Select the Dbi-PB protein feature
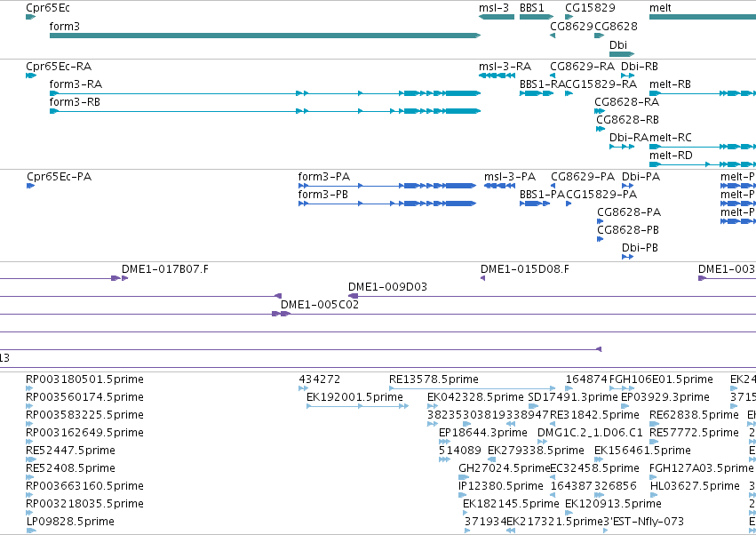Image resolution: width=756 pixels, height=535 pixels. coord(627,257)
